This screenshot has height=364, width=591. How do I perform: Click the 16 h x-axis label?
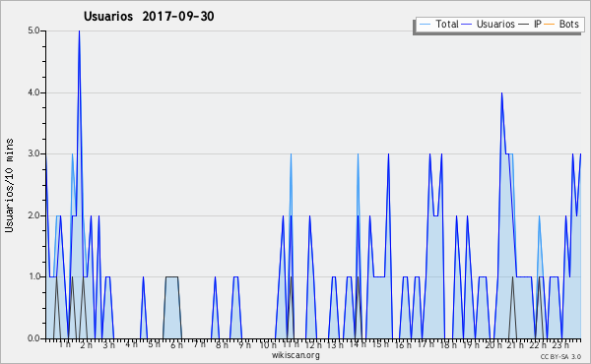(403, 344)
